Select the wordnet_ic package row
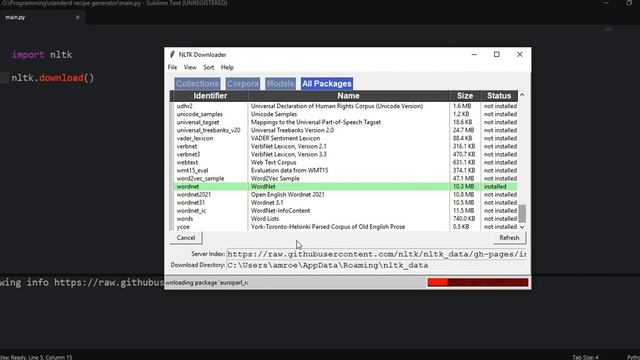This screenshot has width=640, height=360. click(x=345, y=211)
